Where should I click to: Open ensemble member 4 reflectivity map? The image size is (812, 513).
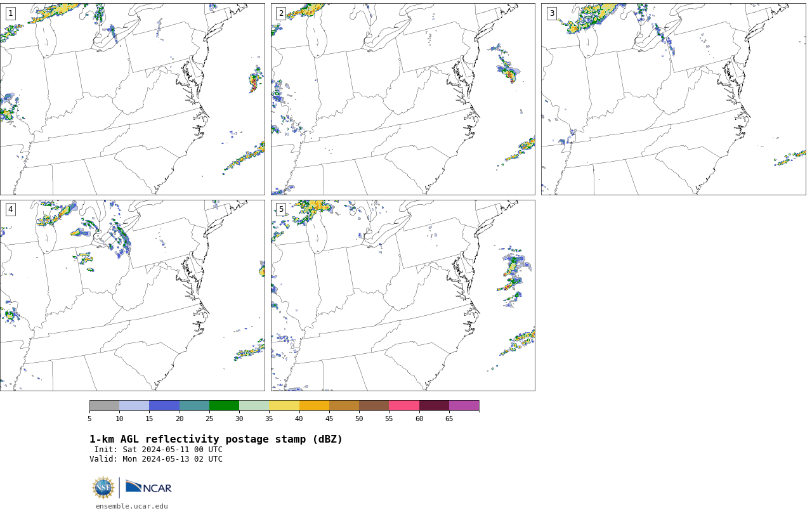click(x=132, y=295)
